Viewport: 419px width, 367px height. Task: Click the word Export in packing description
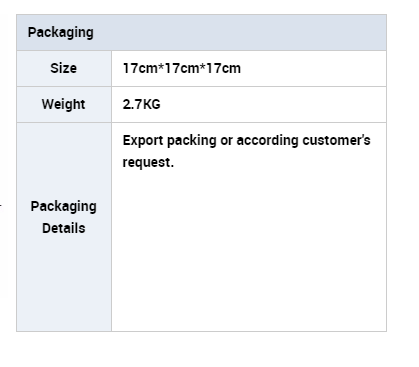(143, 140)
